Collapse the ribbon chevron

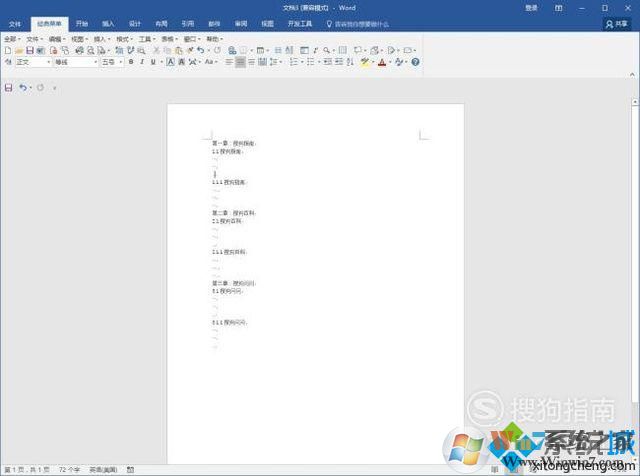pyautogui.click(x=632, y=75)
